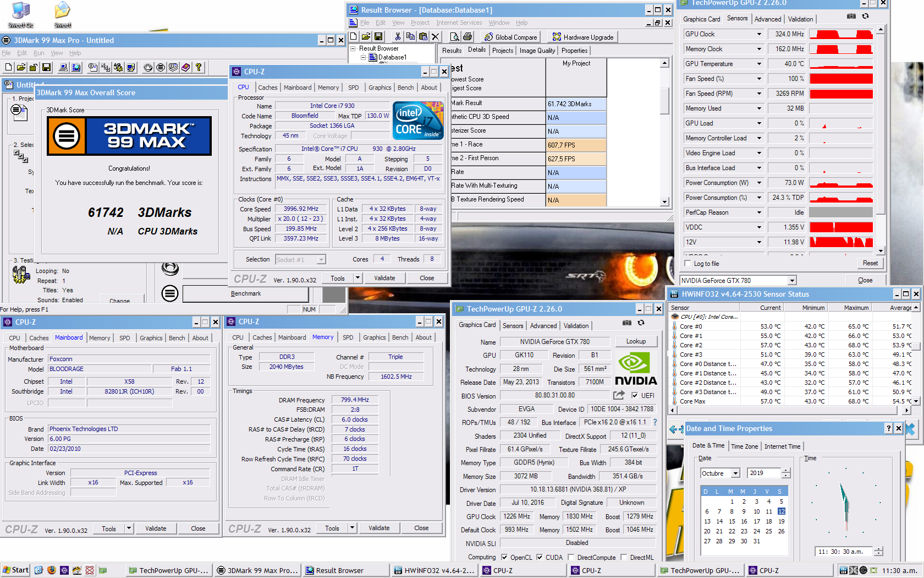Toggle the OpenCL checkbox in GPU-Z
The image size is (924, 578).
click(504, 557)
